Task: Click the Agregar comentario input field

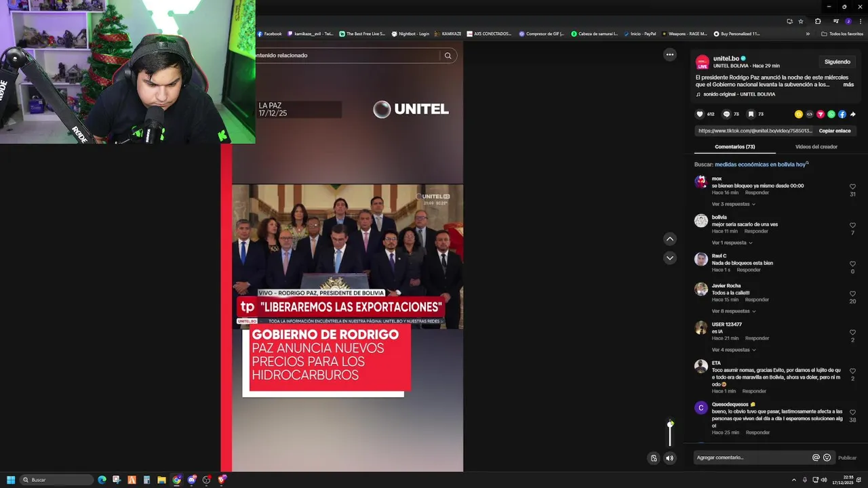Action: pos(751,457)
